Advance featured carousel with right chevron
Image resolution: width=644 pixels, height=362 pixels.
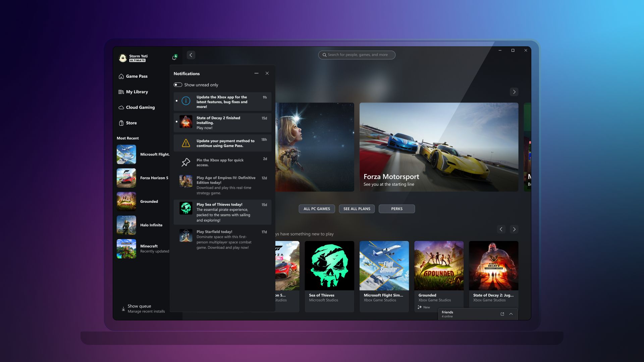coord(514,92)
